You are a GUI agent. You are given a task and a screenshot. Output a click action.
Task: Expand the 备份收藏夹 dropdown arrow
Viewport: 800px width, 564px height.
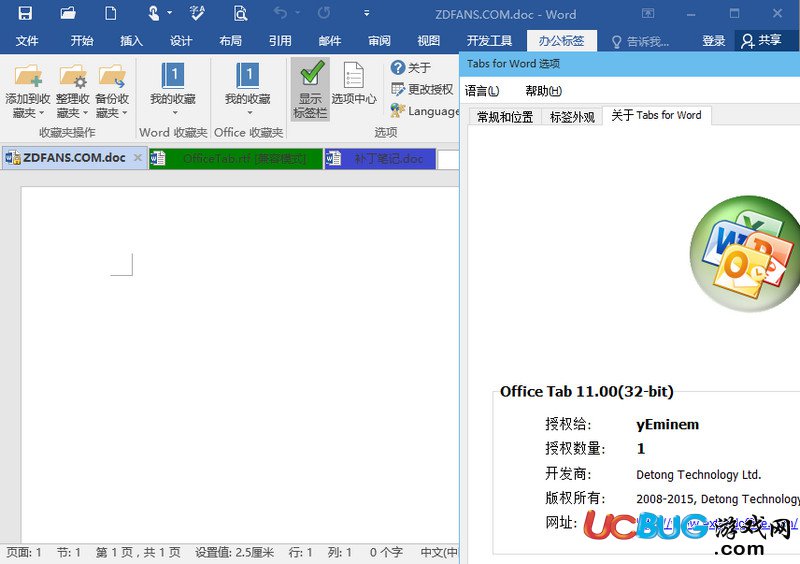[124, 113]
